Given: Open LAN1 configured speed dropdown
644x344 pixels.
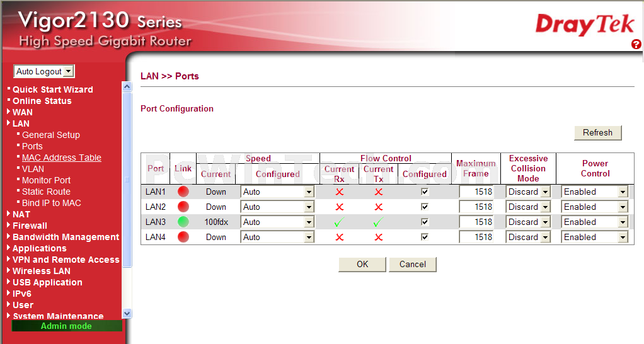Looking at the screenshot, I should coord(278,192).
